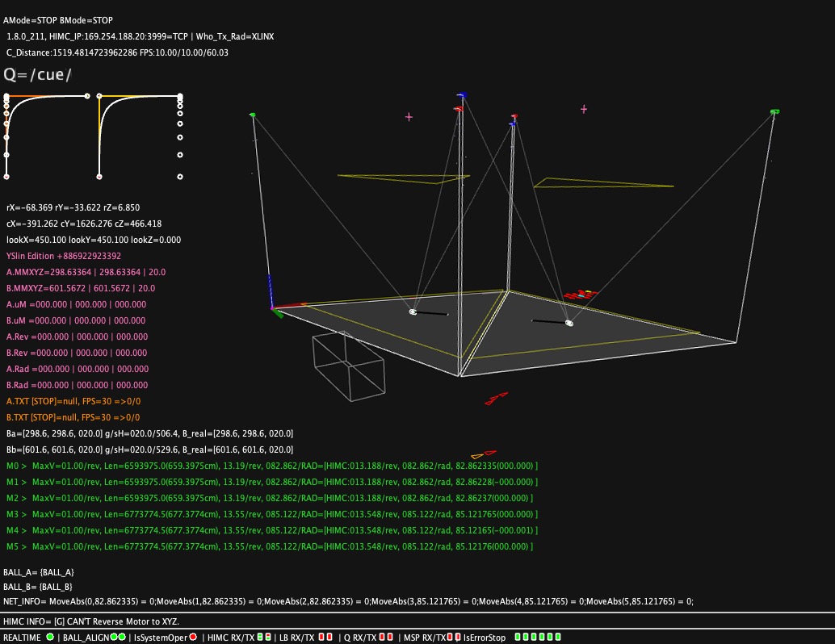Screen dimensions: 835x644
Task: Click the Q RX/TX red indicators
Action: pos(387,638)
